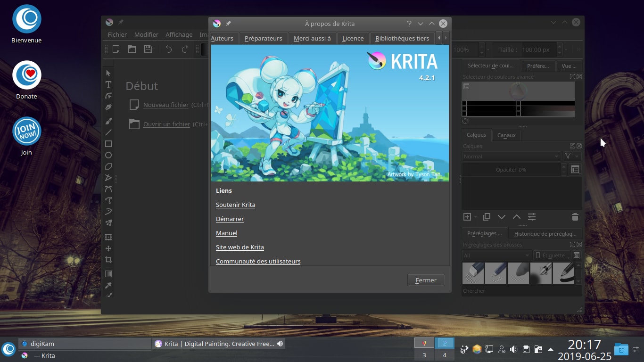Image resolution: width=644 pixels, height=362 pixels.
Task: Open the Bibliothèques tiers tab
Action: point(402,38)
